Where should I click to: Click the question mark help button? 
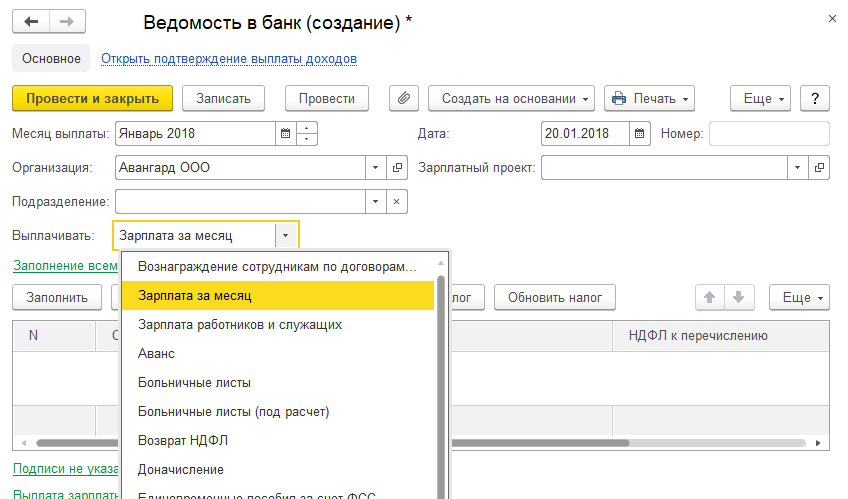pyautogui.click(x=816, y=98)
